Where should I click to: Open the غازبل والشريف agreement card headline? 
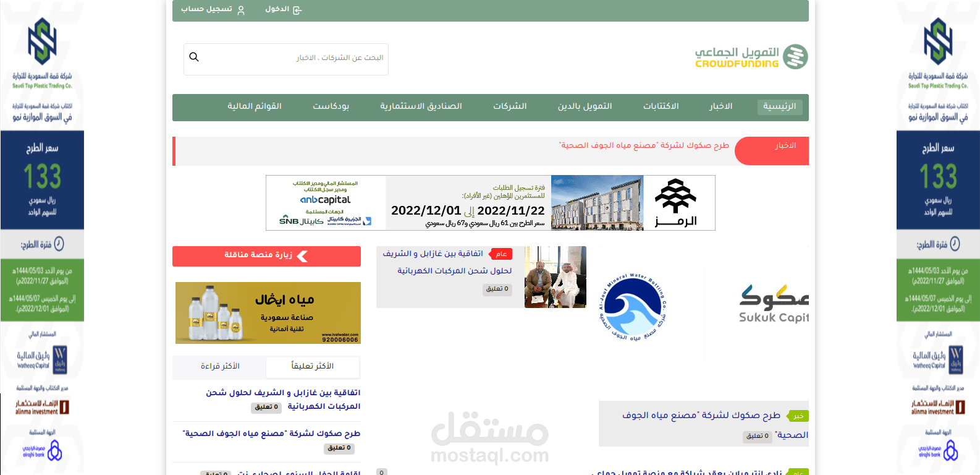(x=447, y=262)
